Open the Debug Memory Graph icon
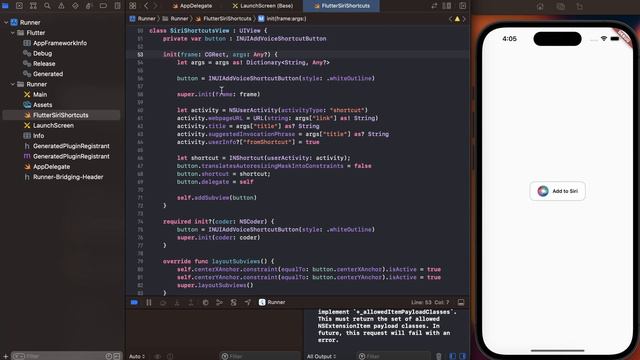Screen dimensions: 640x360 [x=219, y=302]
